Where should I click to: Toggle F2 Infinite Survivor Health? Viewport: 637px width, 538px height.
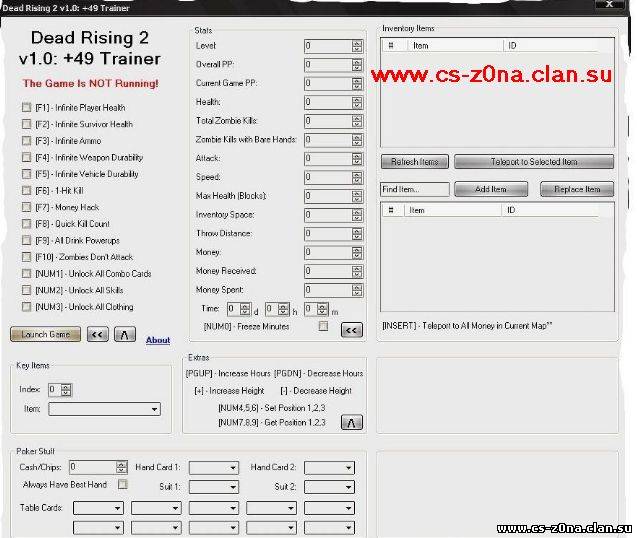(26, 124)
